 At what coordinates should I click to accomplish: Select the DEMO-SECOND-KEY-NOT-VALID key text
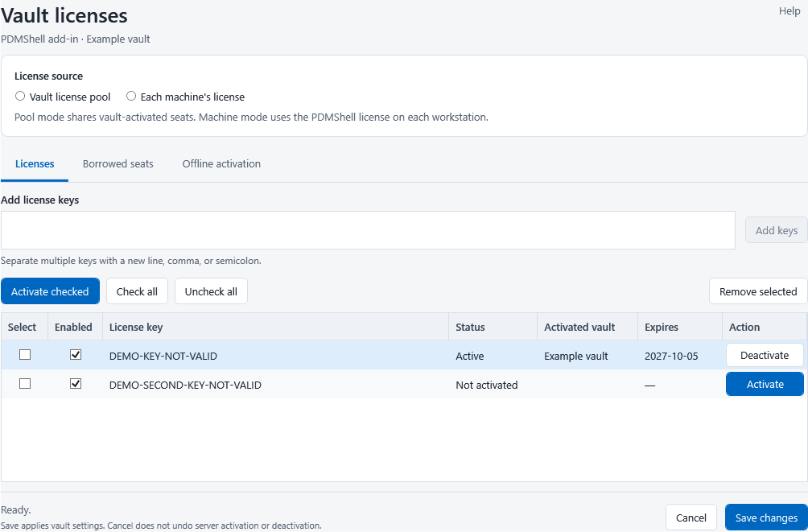[x=185, y=385]
